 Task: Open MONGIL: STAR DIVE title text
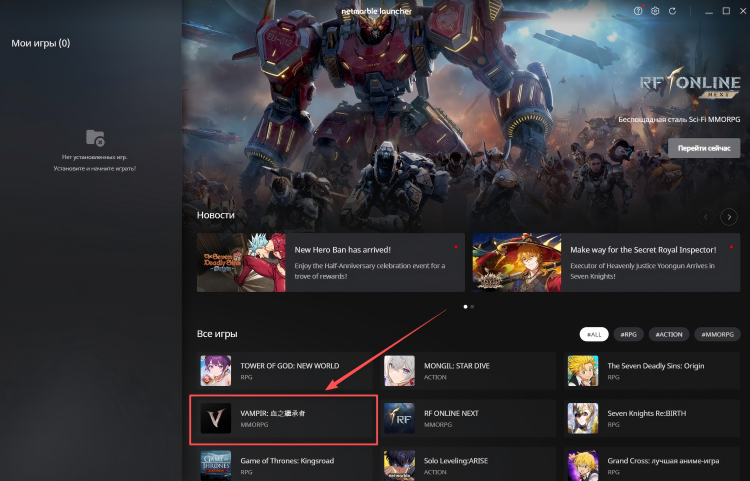(x=456, y=366)
